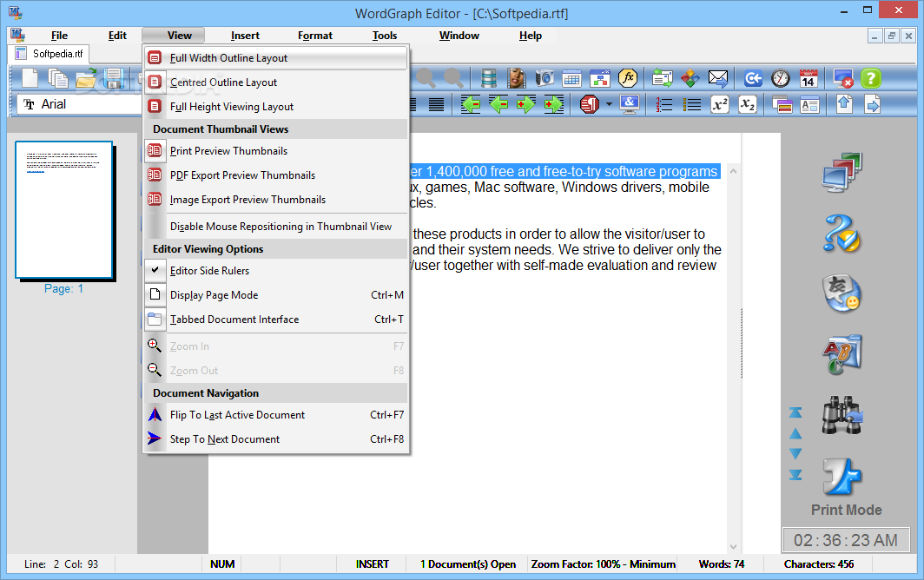Screen dimensions: 924x580
Task: Click the multiple documents copy icon
Action: pyautogui.click(x=57, y=78)
